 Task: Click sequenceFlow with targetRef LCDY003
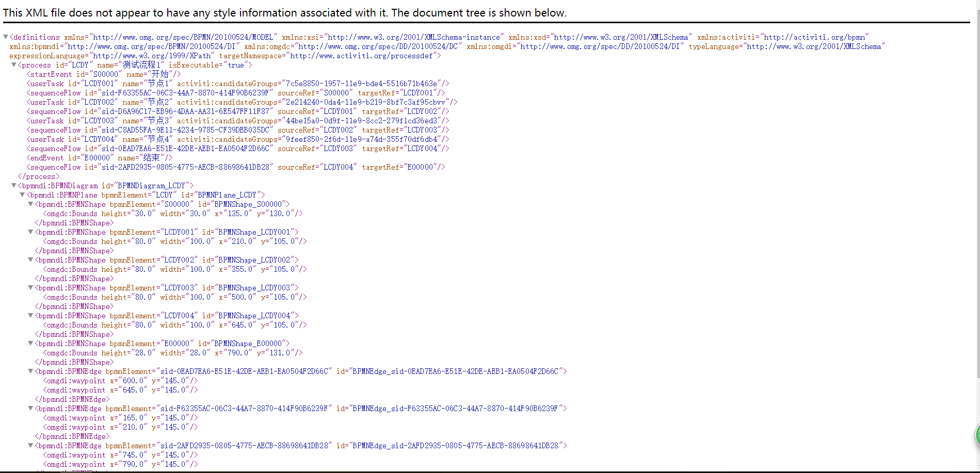tap(238, 130)
